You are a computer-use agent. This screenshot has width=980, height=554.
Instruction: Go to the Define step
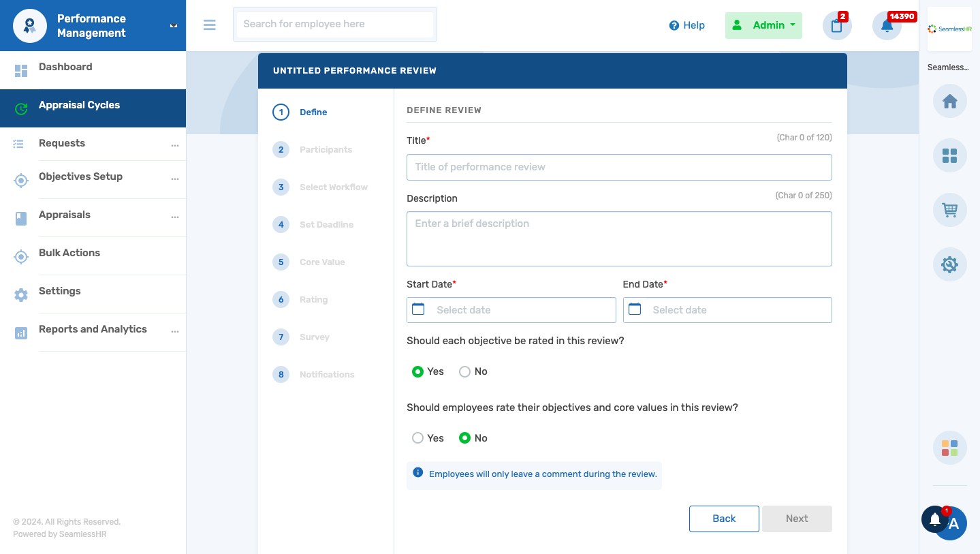[x=300, y=112]
